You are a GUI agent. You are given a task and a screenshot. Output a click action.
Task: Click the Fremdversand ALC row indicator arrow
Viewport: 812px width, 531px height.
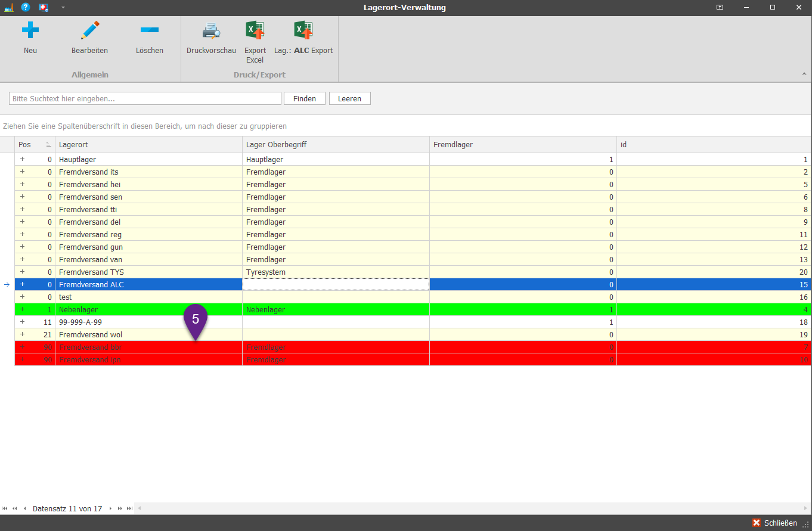point(7,285)
